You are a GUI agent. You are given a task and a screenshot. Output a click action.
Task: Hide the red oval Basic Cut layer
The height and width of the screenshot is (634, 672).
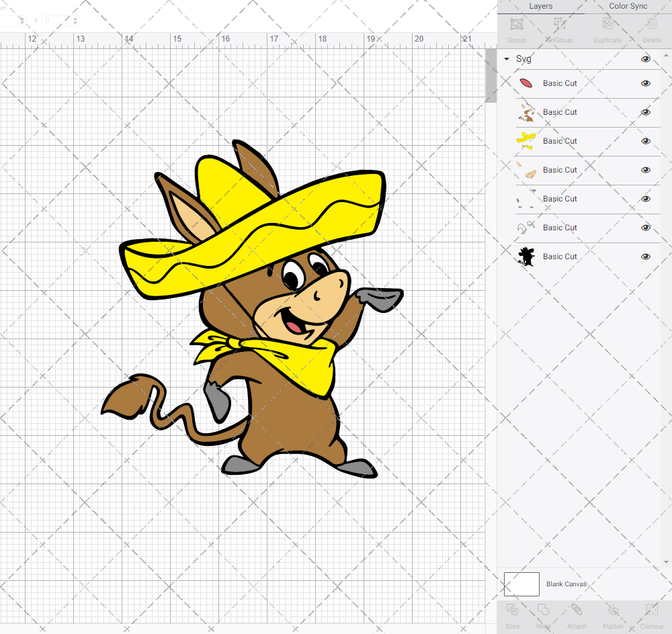(x=645, y=83)
